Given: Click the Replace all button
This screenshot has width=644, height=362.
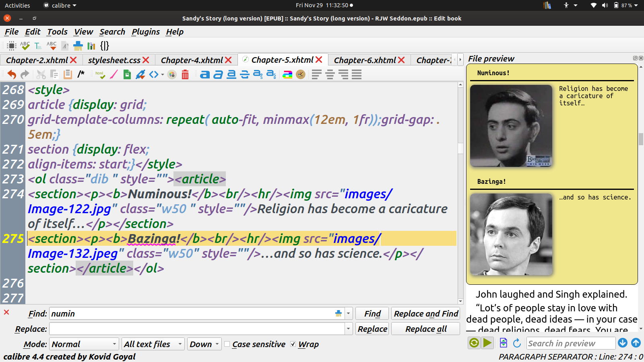Looking at the screenshot, I should point(425,329).
